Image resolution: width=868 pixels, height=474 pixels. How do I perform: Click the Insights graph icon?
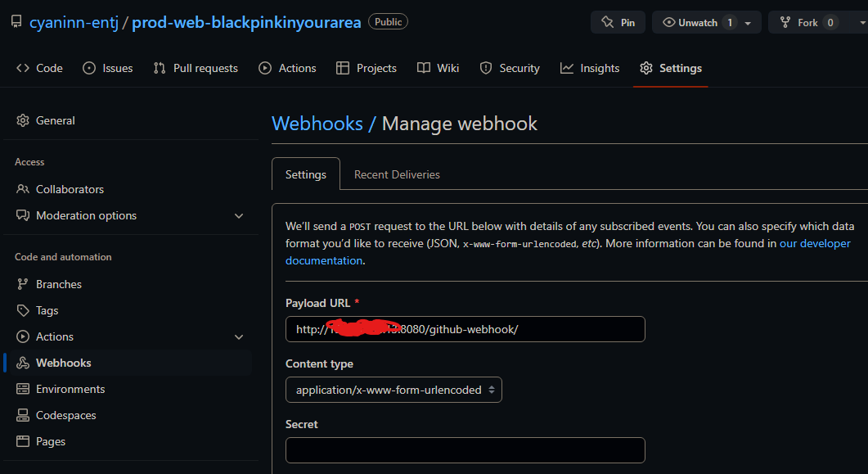pos(567,68)
